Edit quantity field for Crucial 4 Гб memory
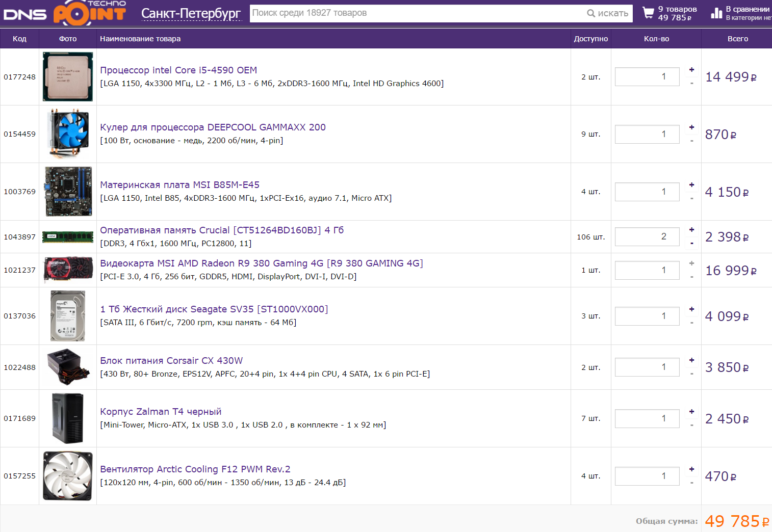 pyautogui.click(x=647, y=236)
